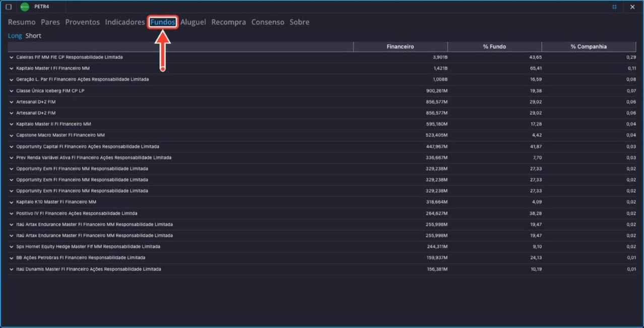Expand the Kapitalo Master I row

coord(12,69)
